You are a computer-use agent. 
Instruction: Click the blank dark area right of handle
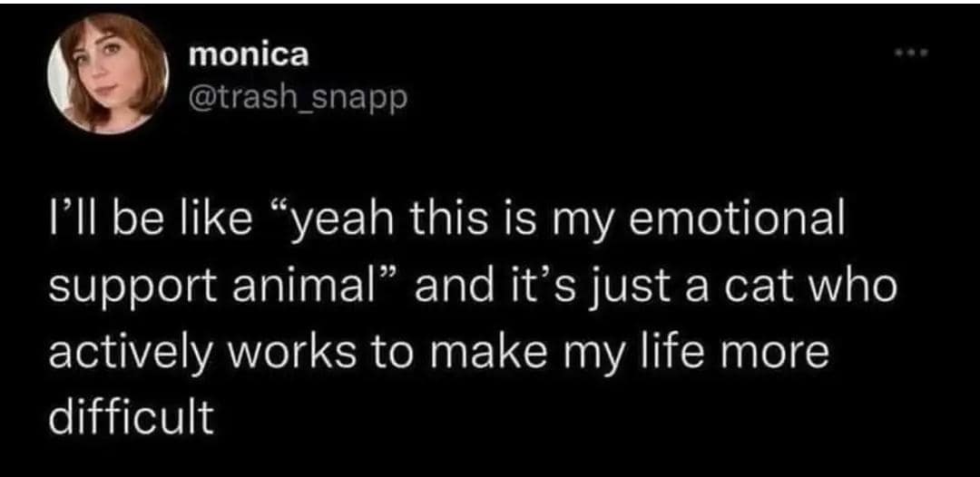click(635, 95)
